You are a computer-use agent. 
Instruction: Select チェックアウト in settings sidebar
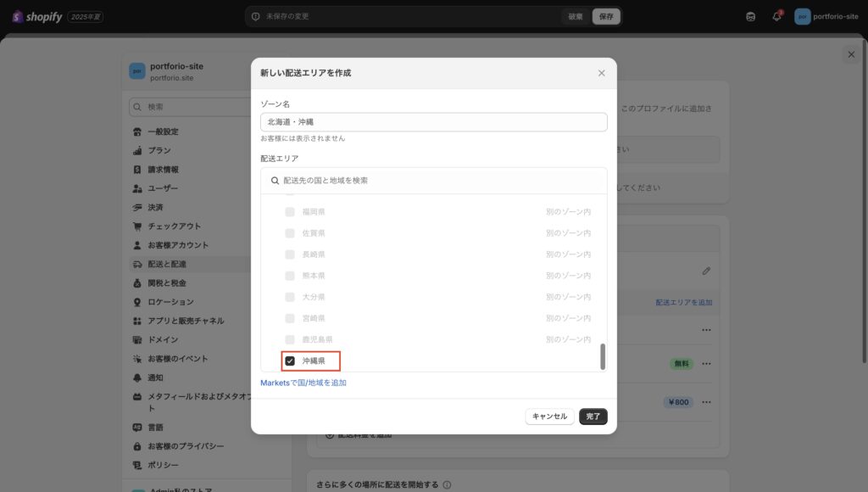tap(174, 226)
